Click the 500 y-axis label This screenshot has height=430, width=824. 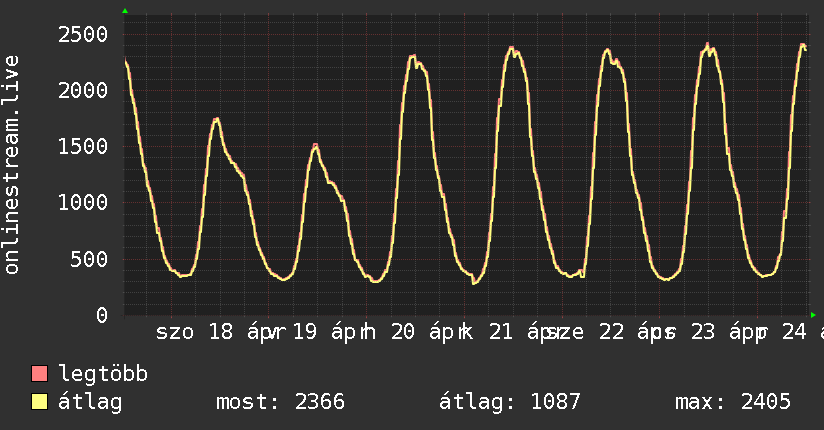point(88,259)
